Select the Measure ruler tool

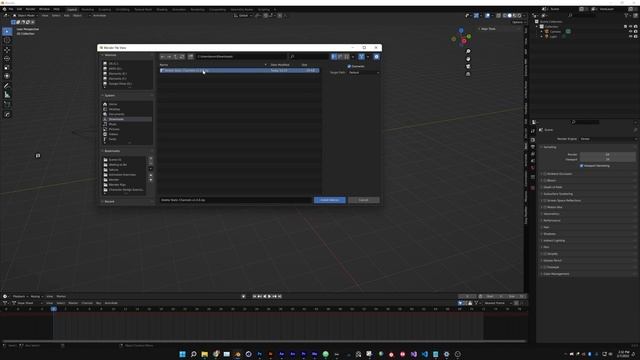7,95
